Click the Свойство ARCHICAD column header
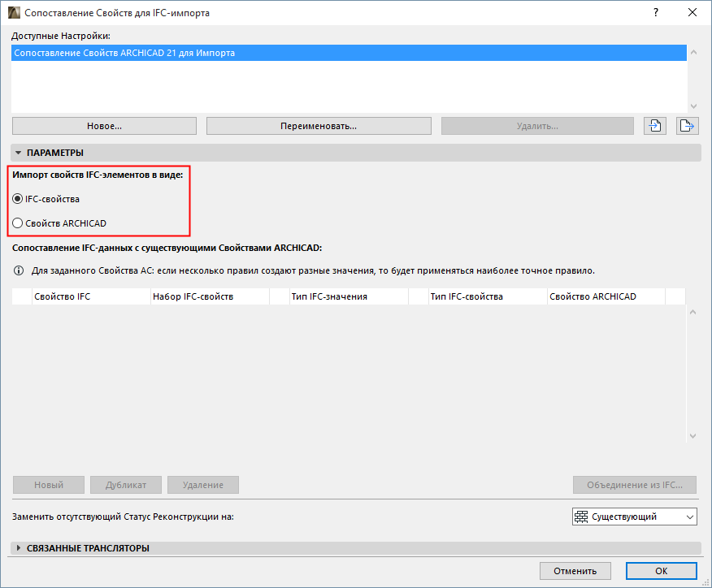Viewport: 712px width, 588px height. point(606,296)
